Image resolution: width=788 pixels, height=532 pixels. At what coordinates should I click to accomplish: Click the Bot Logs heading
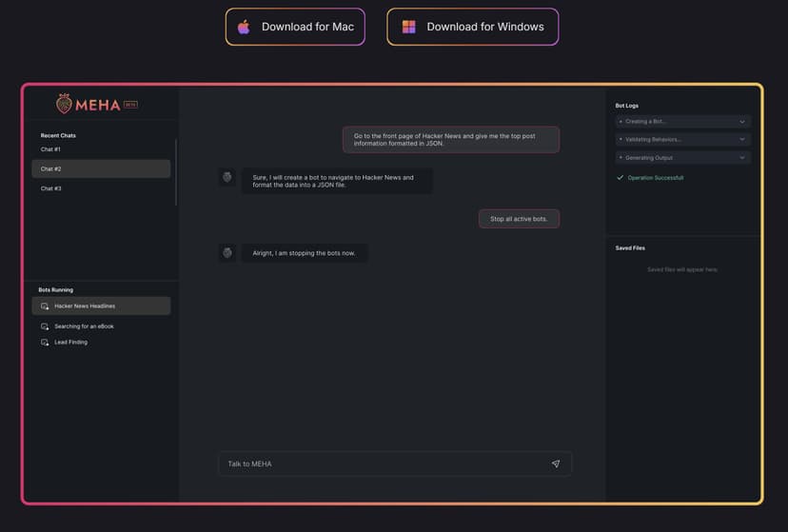(x=626, y=106)
